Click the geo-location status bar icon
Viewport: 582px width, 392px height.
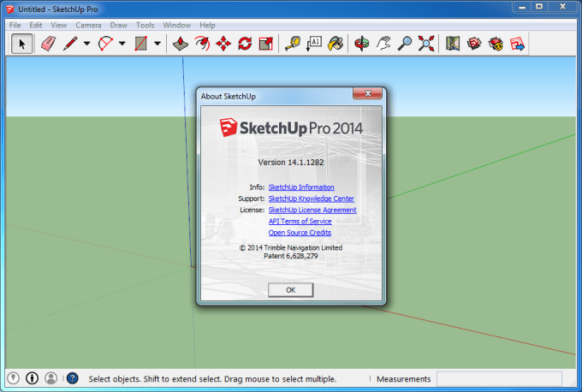click(x=14, y=378)
